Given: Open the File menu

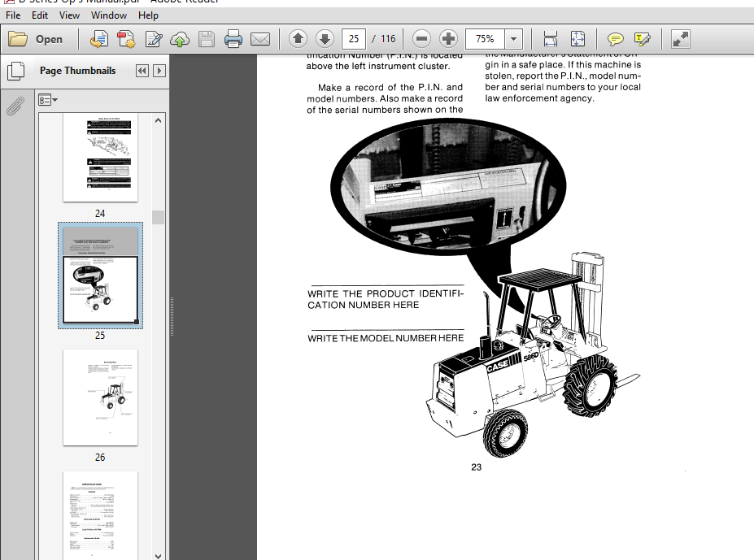Looking at the screenshot, I should coord(13,15).
